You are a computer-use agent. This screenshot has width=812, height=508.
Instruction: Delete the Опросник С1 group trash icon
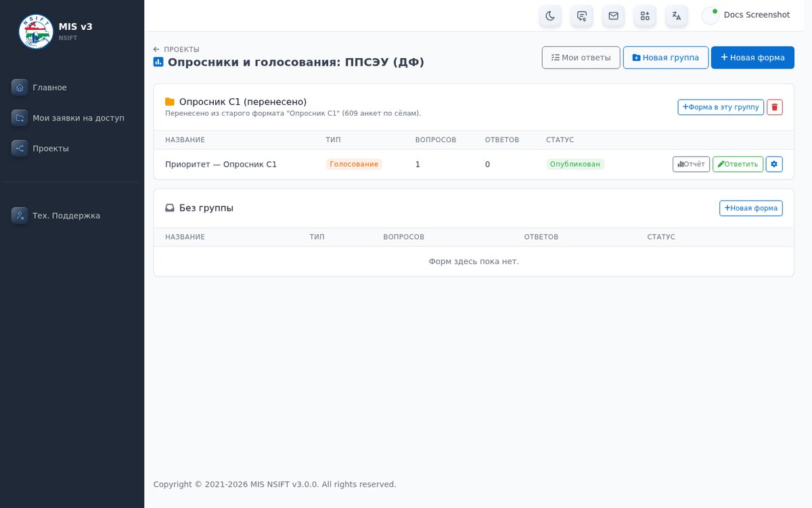[775, 107]
